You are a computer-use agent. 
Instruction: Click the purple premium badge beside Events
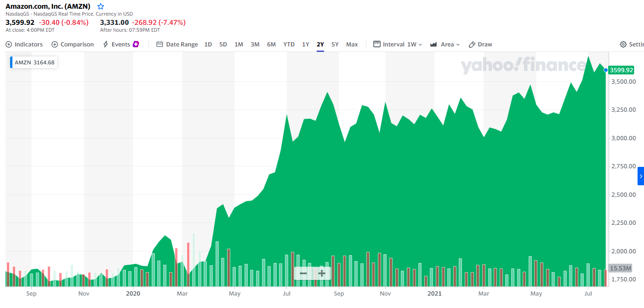[x=136, y=44]
